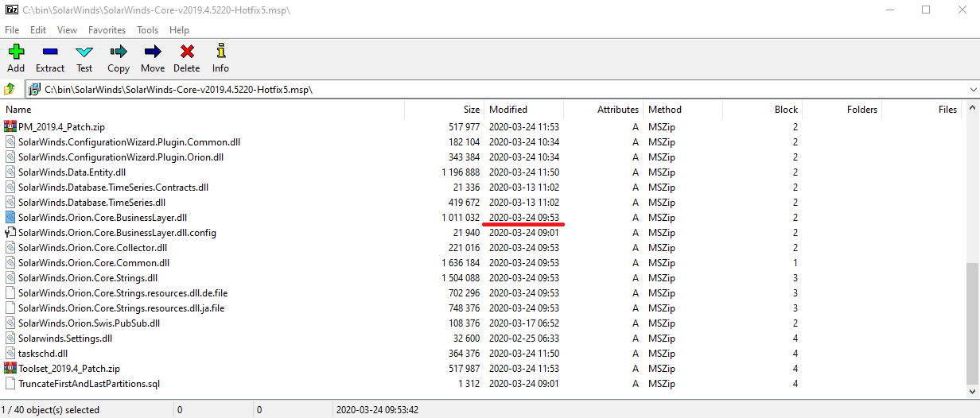The height and width of the screenshot is (418, 980).
Task: Click status bar timestamp 2020-03-24 09:53:42
Action: [x=378, y=410]
